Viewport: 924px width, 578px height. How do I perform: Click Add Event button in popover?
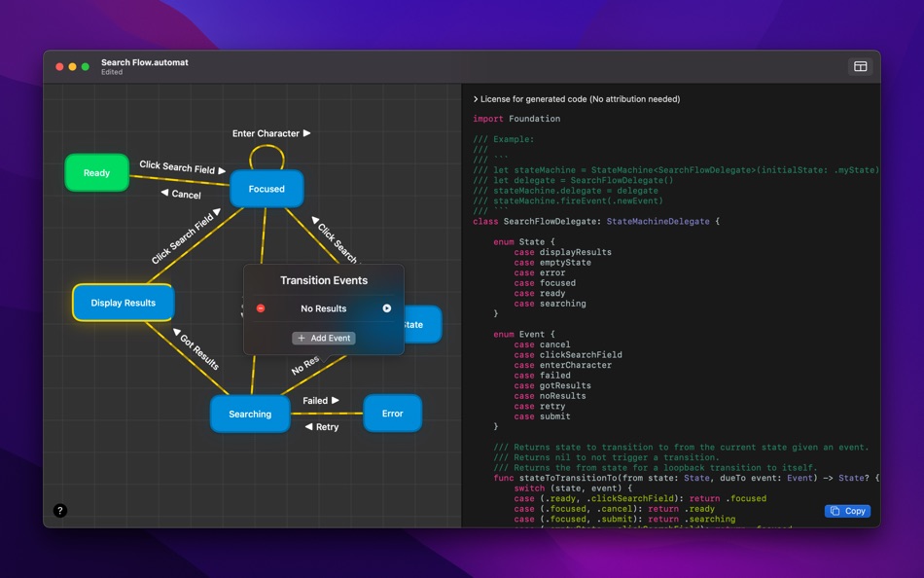(324, 338)
